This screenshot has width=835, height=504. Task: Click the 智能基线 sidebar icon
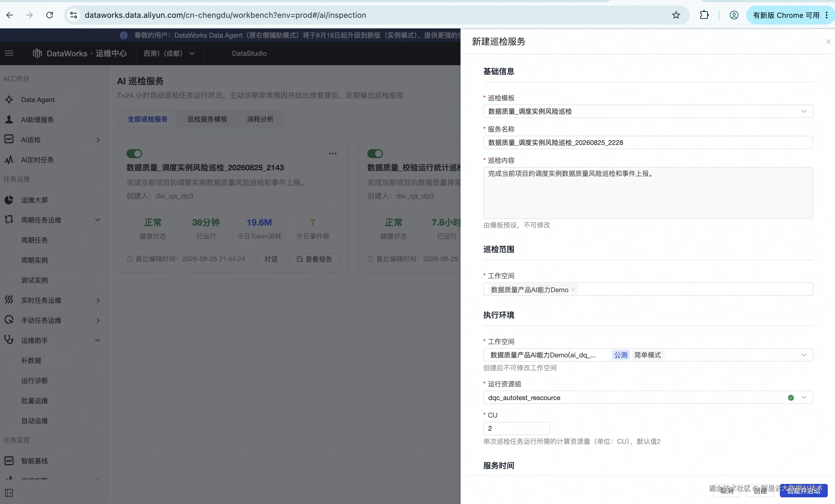(x=9, y=461)
